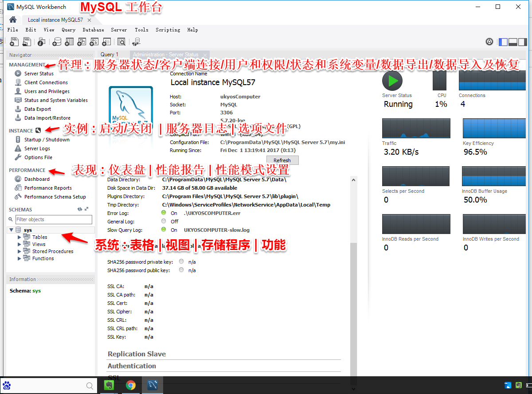Create a new schema via toolbar icon
This screenshot has width=532, height=394.
coord(57,42)
